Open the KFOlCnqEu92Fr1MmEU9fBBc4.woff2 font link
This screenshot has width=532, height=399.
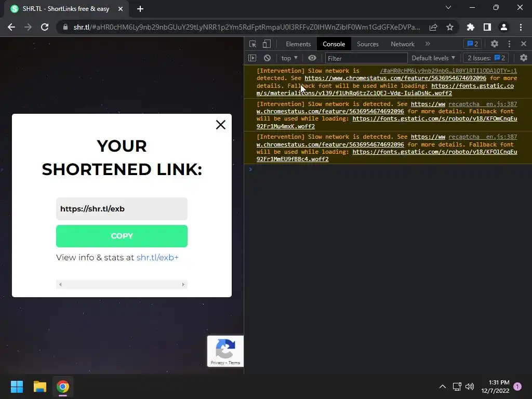click(387, 155)
